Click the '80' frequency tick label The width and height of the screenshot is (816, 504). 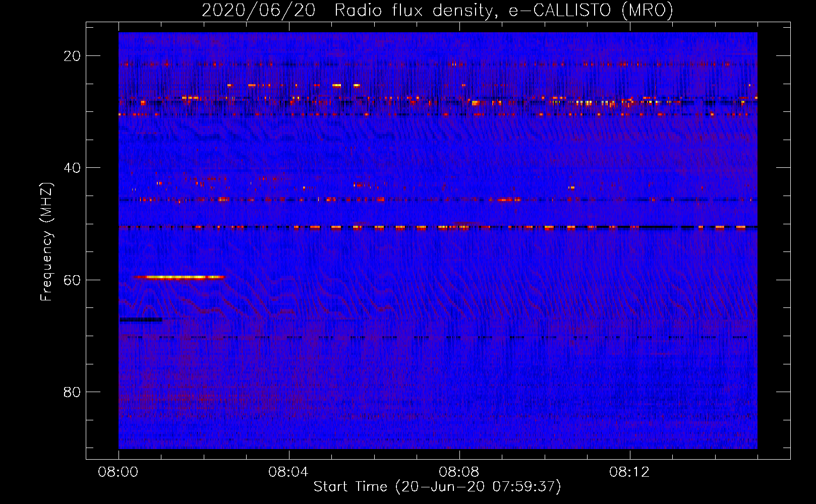[72, 392]
